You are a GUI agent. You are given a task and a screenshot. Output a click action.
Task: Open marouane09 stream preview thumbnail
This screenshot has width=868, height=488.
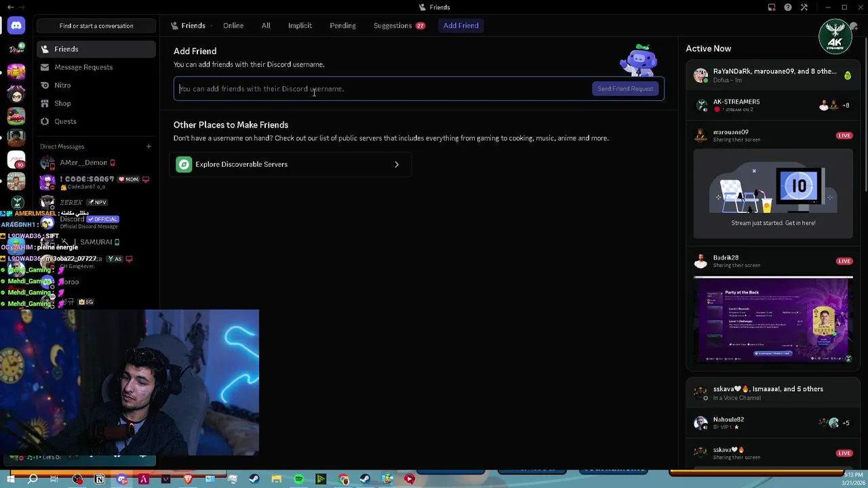pos(773,194)
